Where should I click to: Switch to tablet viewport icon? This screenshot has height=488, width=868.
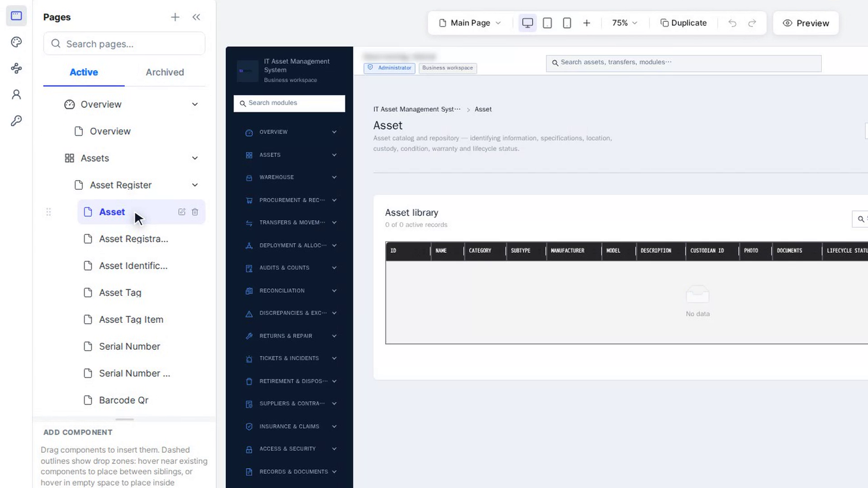[547, 23]
